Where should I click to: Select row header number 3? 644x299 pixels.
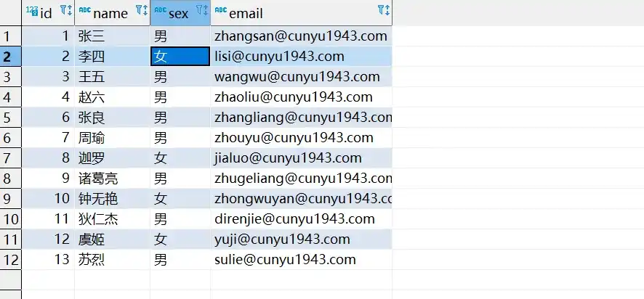click(x=11, y=77)
